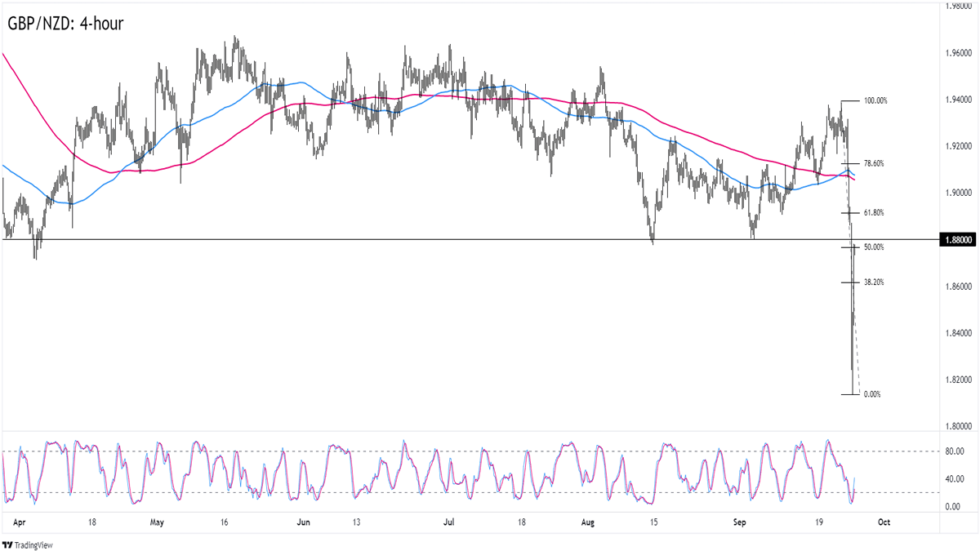Click the 78.60% Fibonacci level label
Screen dimensions: 980x551
point(875,163)
